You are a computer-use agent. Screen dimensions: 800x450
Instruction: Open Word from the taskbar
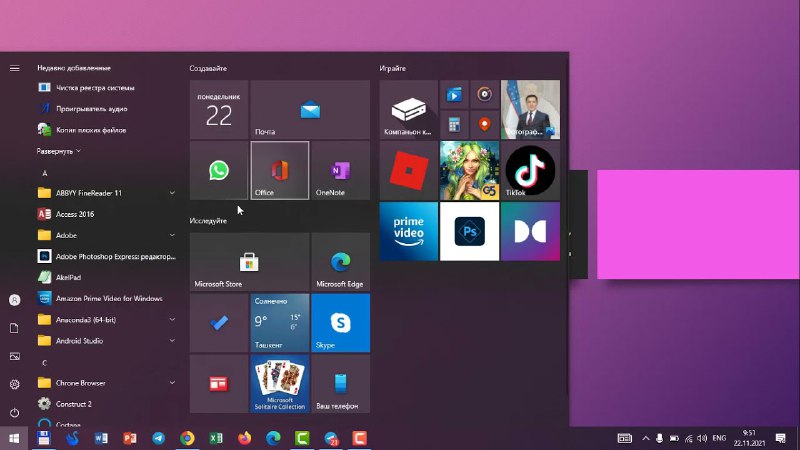[101, 438]
